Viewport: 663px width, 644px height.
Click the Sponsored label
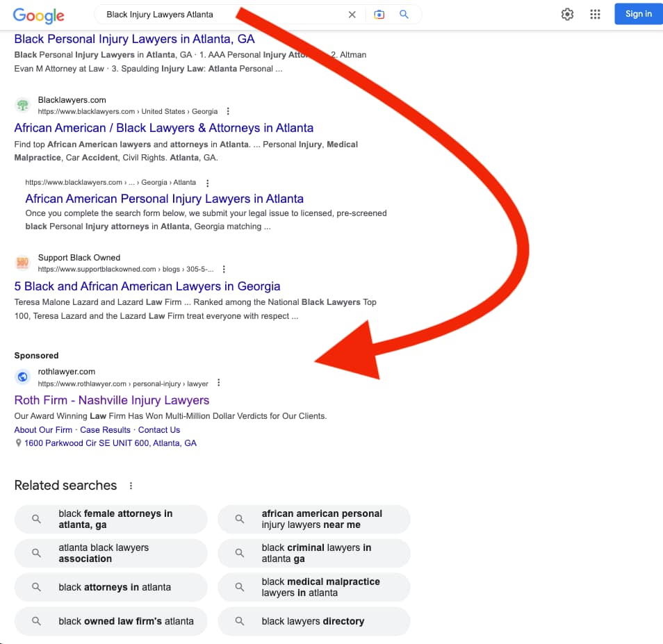36,356
